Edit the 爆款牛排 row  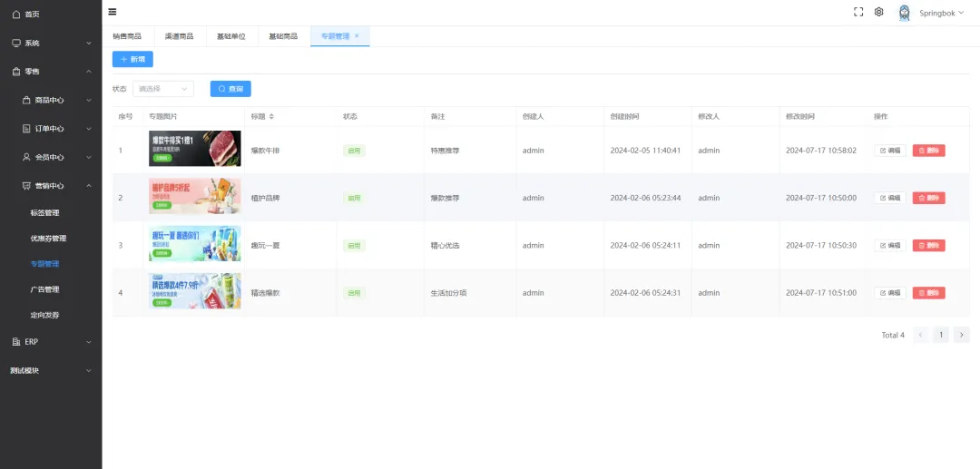pos(890,151)
